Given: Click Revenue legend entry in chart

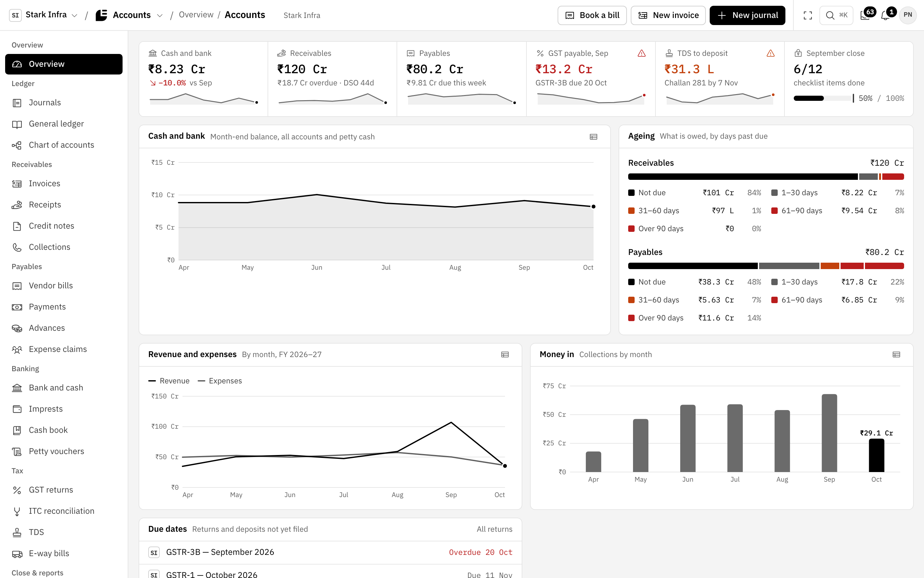Looking at the screenshot, I should pos(169,381).
